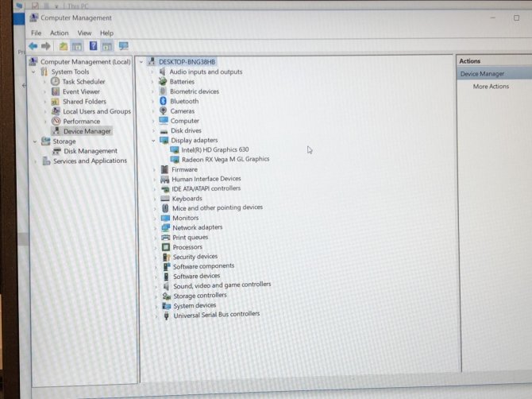Click the Task Scheduler clock icon
The image size is (532, 399).
pyautogui.click(x=55, y=82)
